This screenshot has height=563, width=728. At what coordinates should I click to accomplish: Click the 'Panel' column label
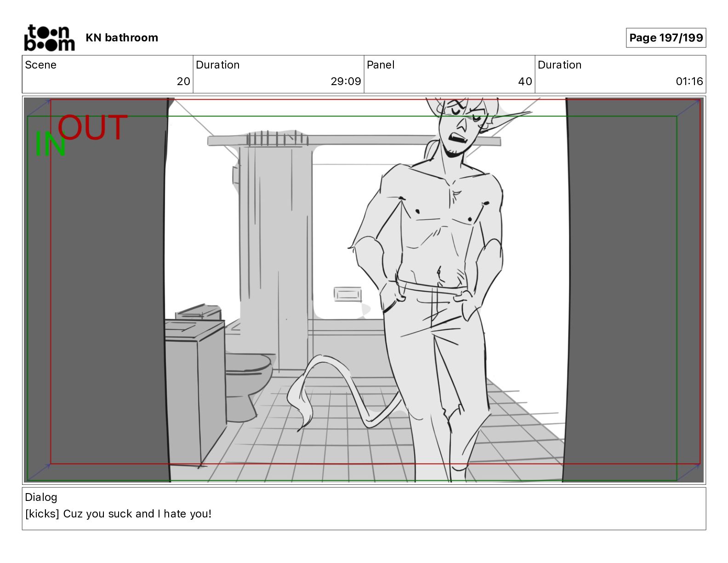381,65
